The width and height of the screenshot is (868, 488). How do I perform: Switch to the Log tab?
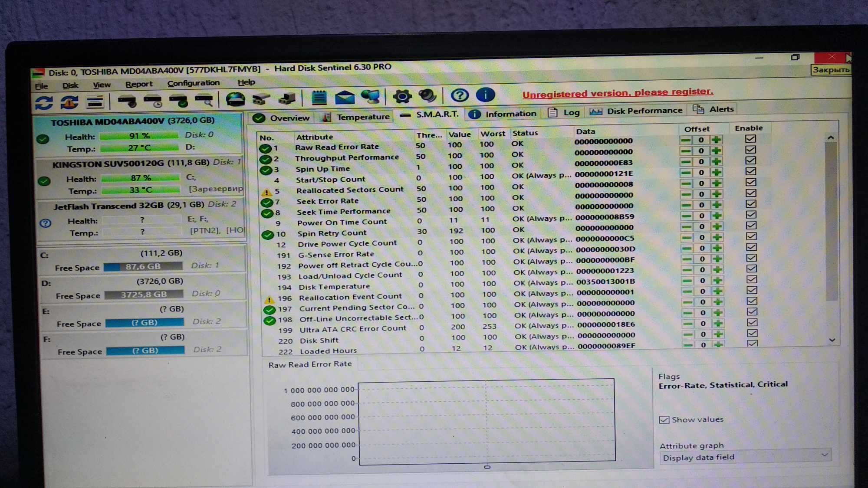[564, 113]
